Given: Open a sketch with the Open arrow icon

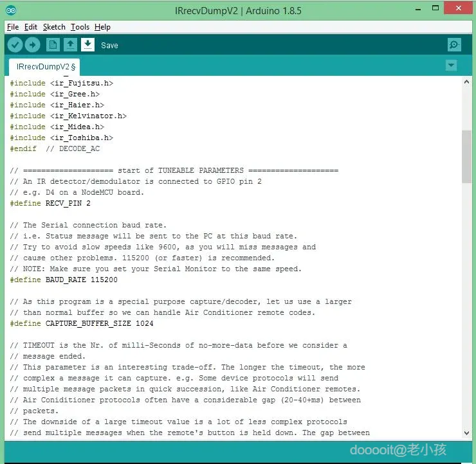Looking at the screenshot, I should [x=70, y=45].
